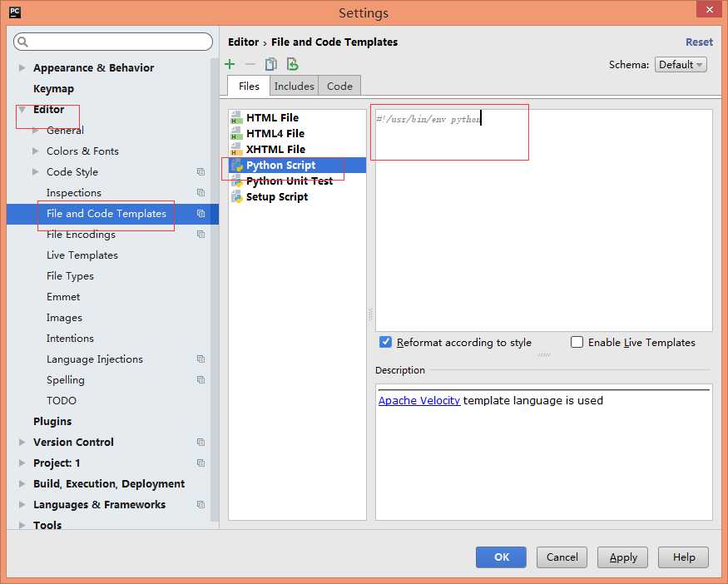Switch to the Code tab
Image resolution: width=728 pixels, height=584 pixels.
click(339, 86)
